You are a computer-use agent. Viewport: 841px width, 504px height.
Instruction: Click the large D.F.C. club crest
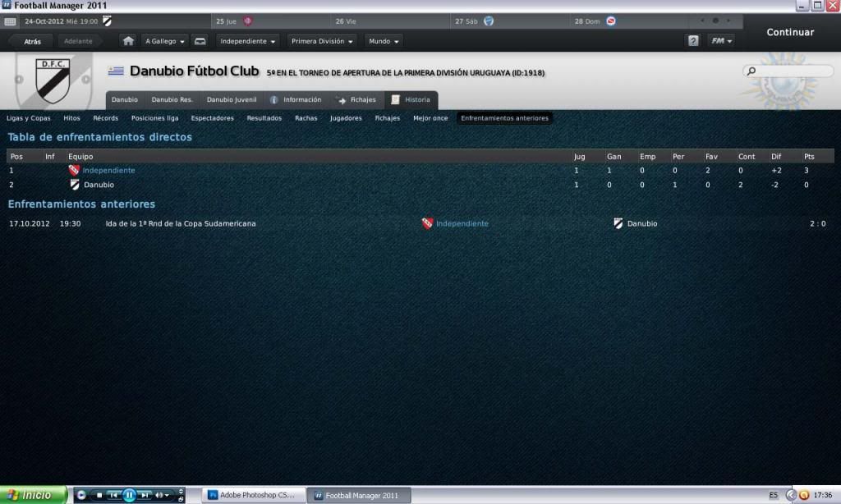pyautogui.click(x=53, y=80)
